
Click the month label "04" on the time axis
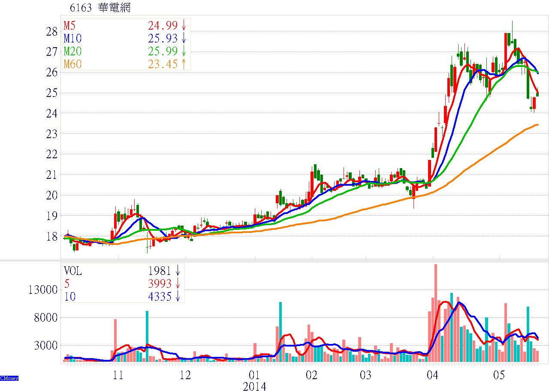point(433,376)
